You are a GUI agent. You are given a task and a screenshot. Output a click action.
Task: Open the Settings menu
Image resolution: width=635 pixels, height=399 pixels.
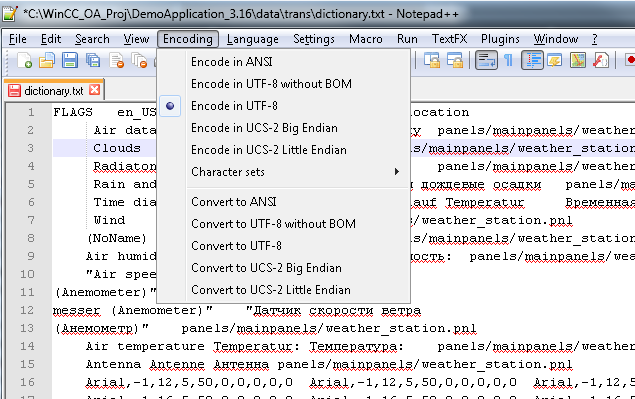[x=314, y=39]
